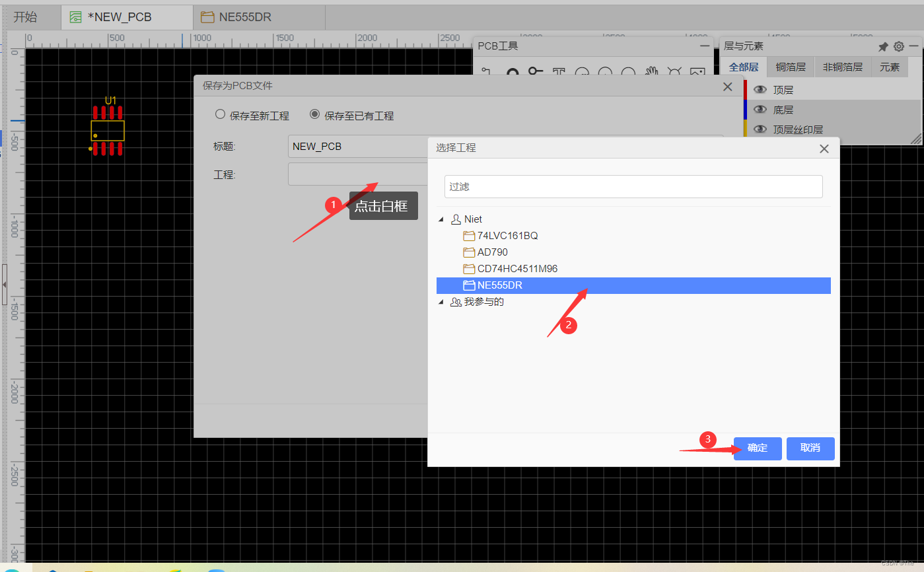Image resolution: width=924 pixels, height=572 pixels.
Task: Click the 74LVC161BQ folder icon
Action: pos(469,236)
